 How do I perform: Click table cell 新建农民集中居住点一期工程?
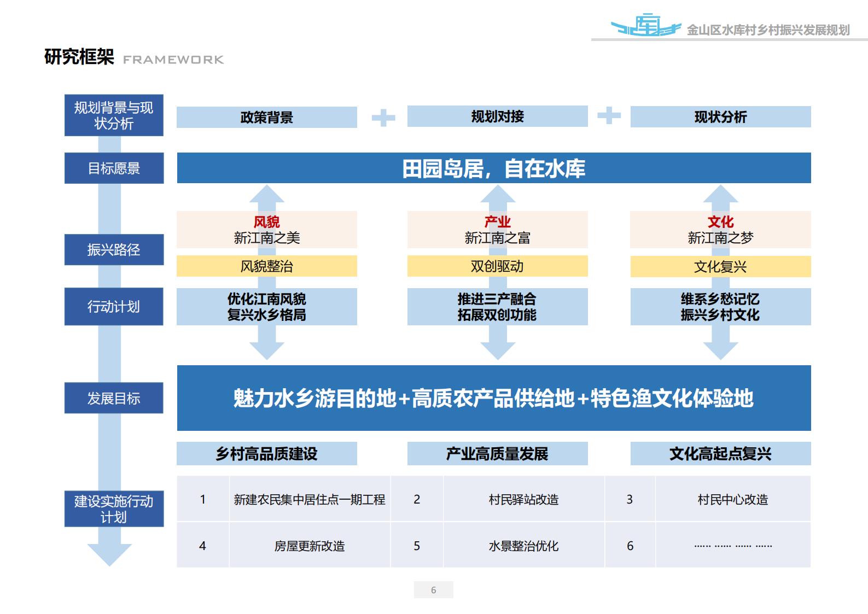(310, 499)
